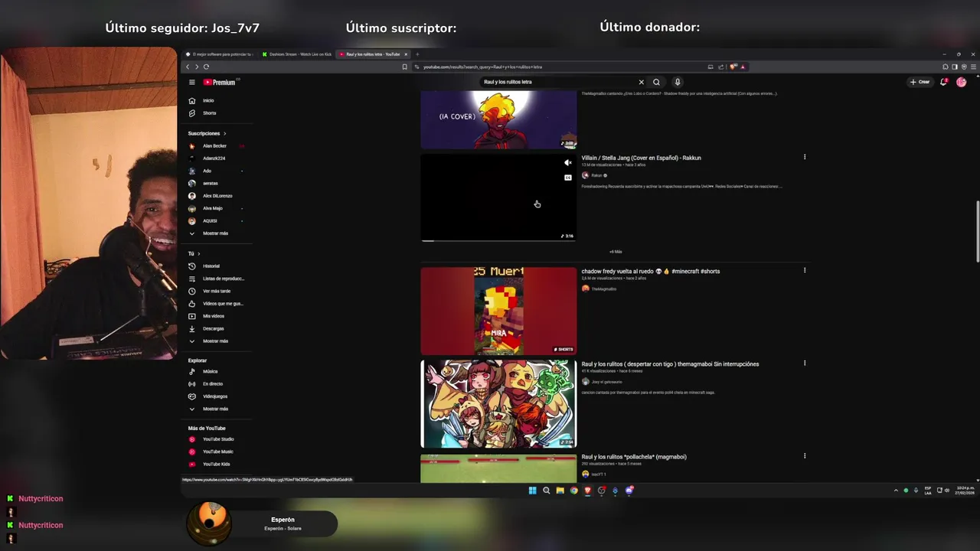The width and height of the screenshot is (980, 551).
Task: Open the Suscripciones section chevron
Action: point(224,134)
